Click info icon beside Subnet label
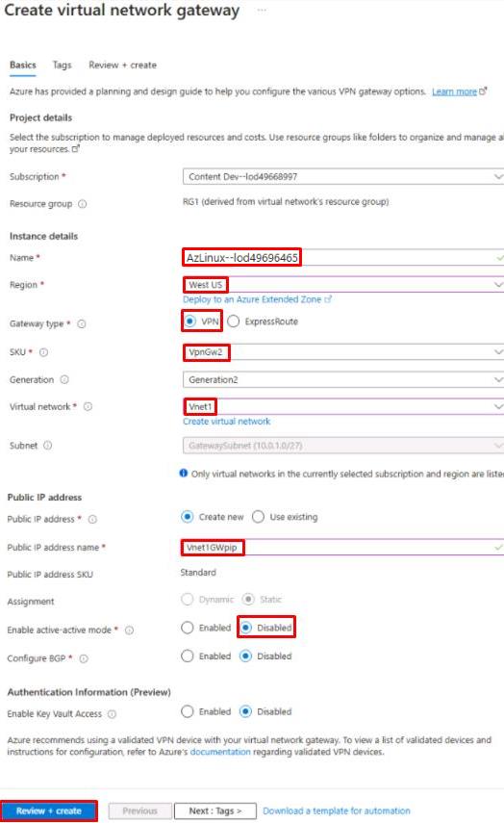The height and width of the screenshot is (823, 504). click(47, 446)
